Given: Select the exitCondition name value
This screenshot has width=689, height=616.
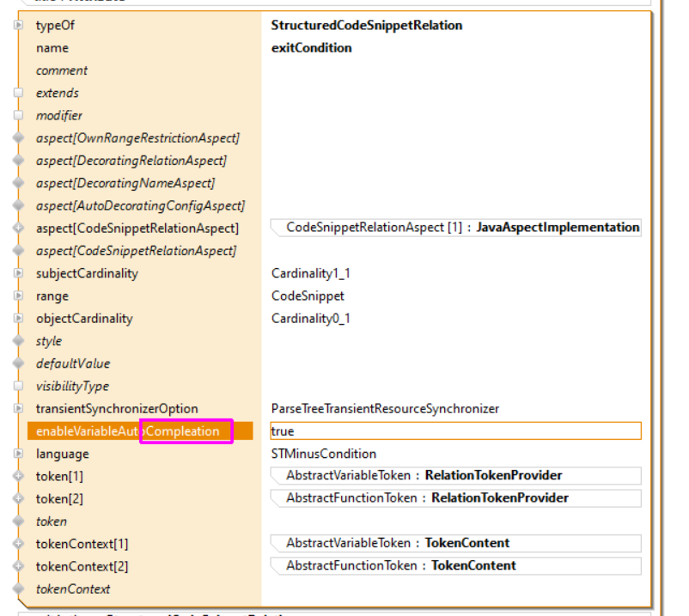Looking at the screenshot, I should (311, 48).
